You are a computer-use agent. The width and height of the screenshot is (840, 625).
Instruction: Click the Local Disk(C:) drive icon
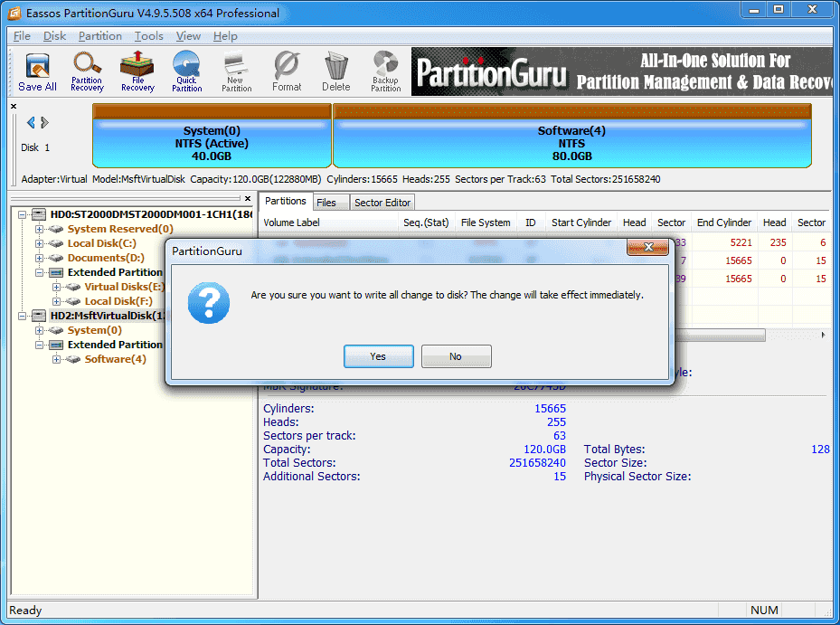coord(56,244)
